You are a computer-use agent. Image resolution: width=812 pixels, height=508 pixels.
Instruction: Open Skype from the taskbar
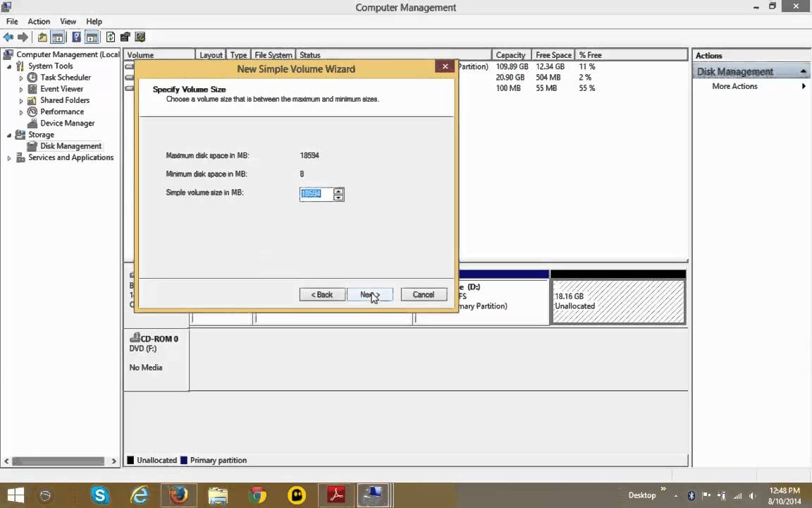[99, 496]
